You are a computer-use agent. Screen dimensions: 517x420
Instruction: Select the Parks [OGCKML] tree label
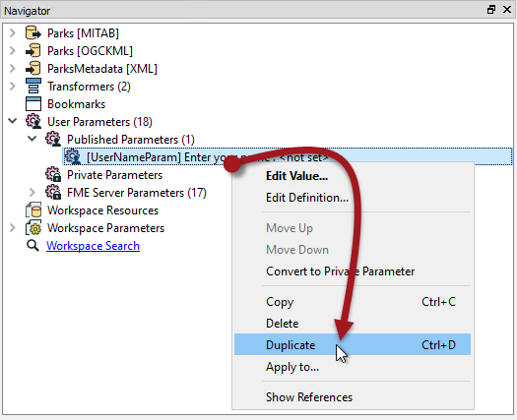pyautogui.click(x=90, y=51)
